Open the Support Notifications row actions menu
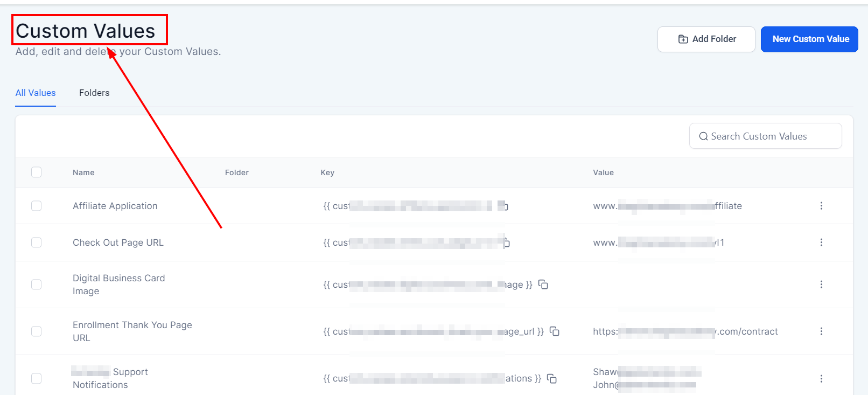 (x=821, y=378)
